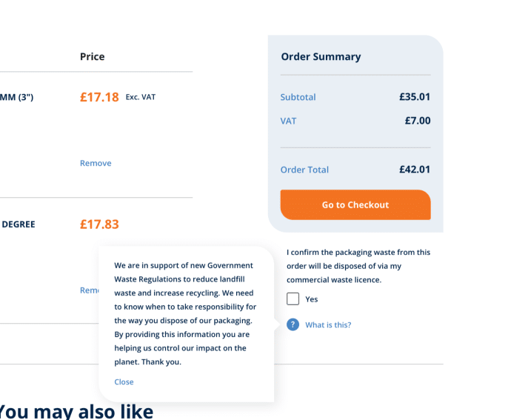Viewport: 511px width, 420px height.
Task: Remove the £17.18 item from basket
Action: point(96,163)
